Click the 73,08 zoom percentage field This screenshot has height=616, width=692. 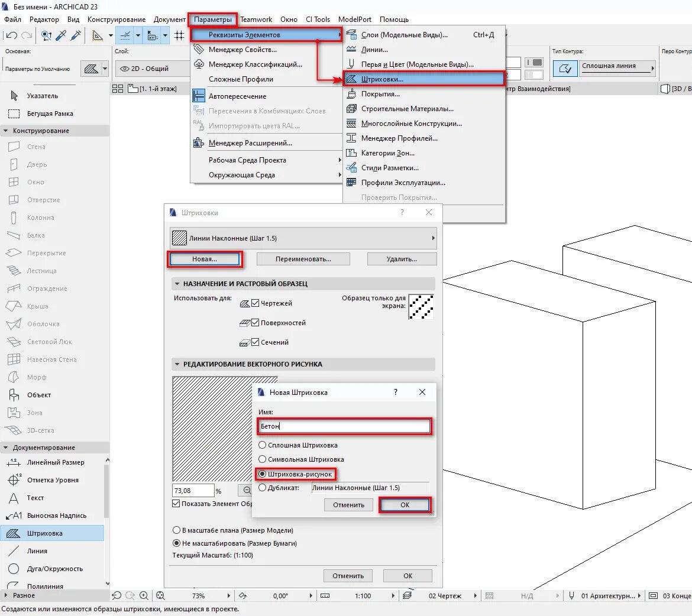tap(193, 491)
